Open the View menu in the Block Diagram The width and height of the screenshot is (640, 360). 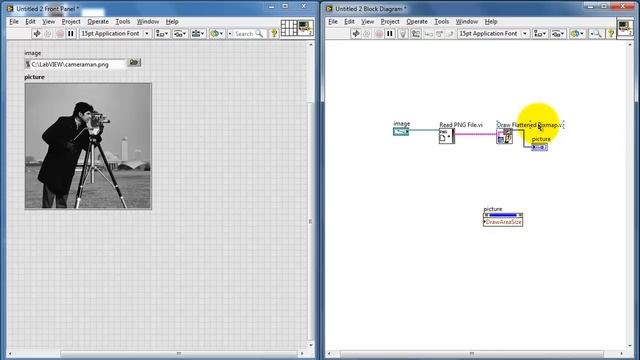tap(367, 21)
